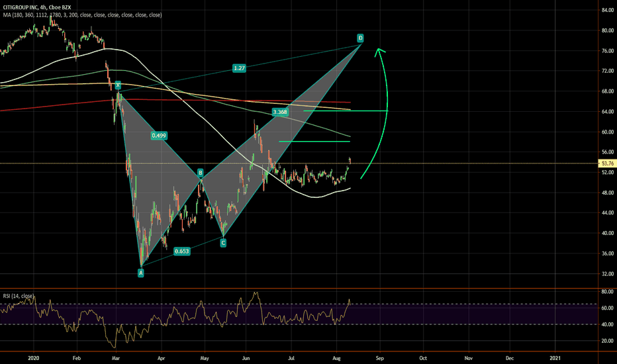Screen dimensions: 617x364
Task: Click the 0.499 ratio label
Action: [159, 136]
